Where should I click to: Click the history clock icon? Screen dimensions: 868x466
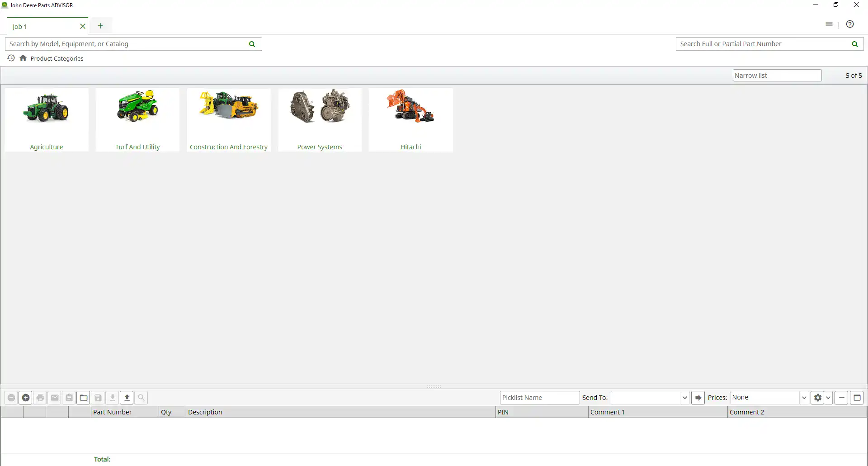tap(11, 58)
